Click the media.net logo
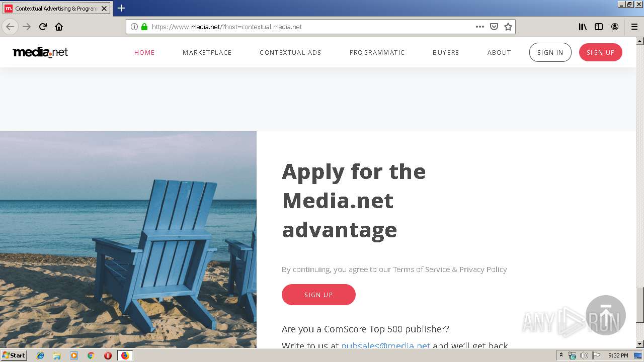The image size is (644, 362). tap(40, 52)
